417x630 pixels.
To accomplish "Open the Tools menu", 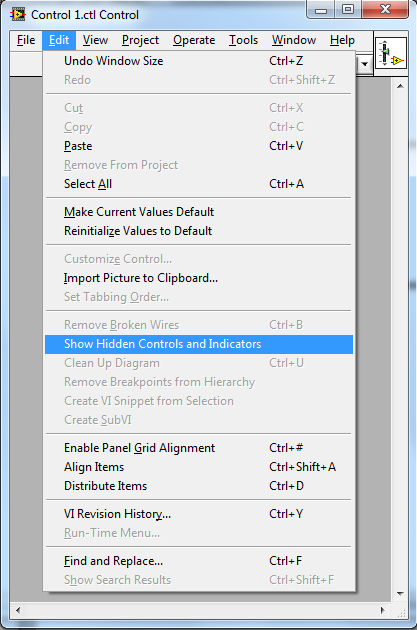I will click(243, 40).
